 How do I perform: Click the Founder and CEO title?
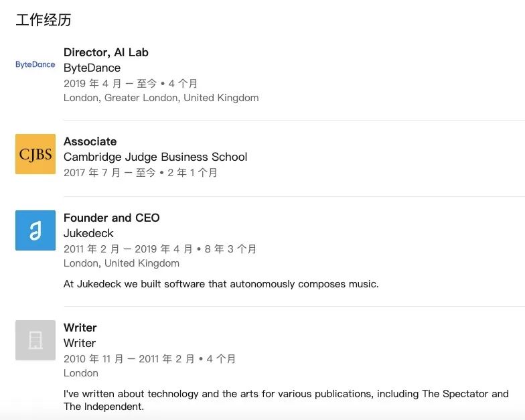tap(111, 218)
